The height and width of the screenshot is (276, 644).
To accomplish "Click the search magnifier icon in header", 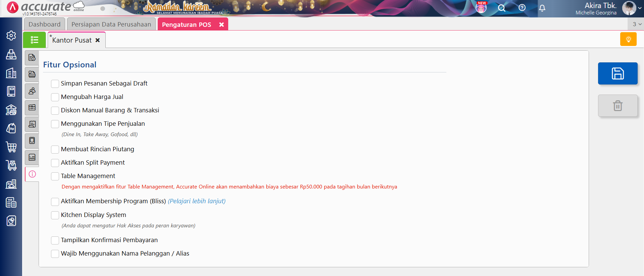I will point(501,8).
